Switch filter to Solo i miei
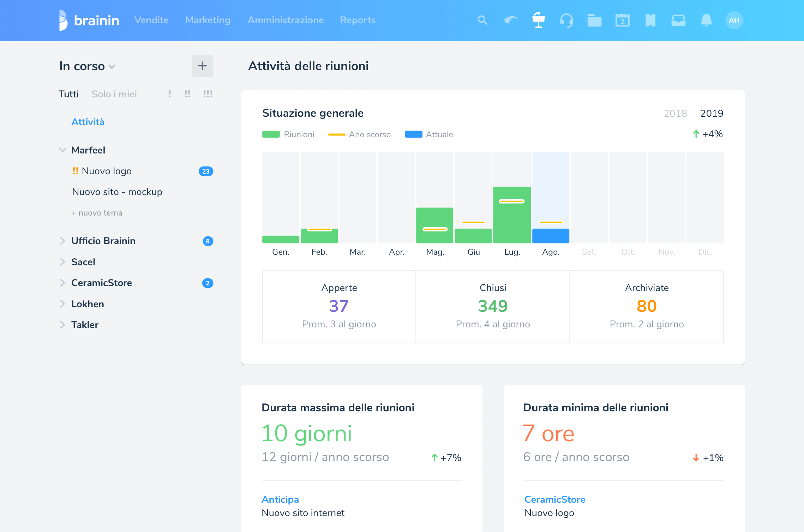 [x=114, y=94]
